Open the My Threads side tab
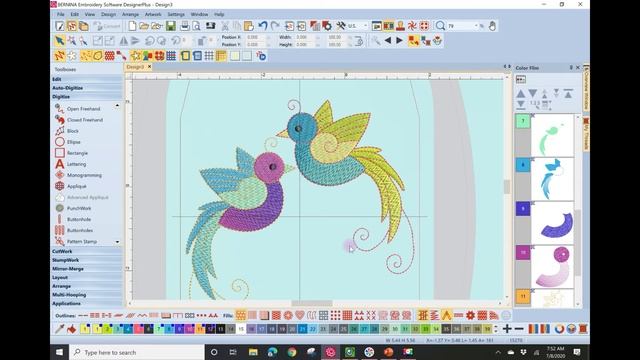 tap(586, 134)
